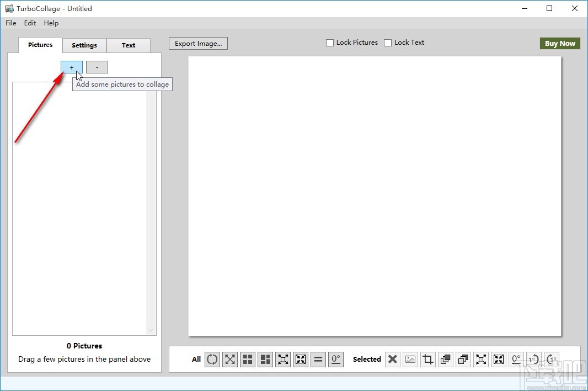This screenshot has height=391, width=588.
Task: Click the equals sign icon in All group
Action: click(x=318, y=360)
